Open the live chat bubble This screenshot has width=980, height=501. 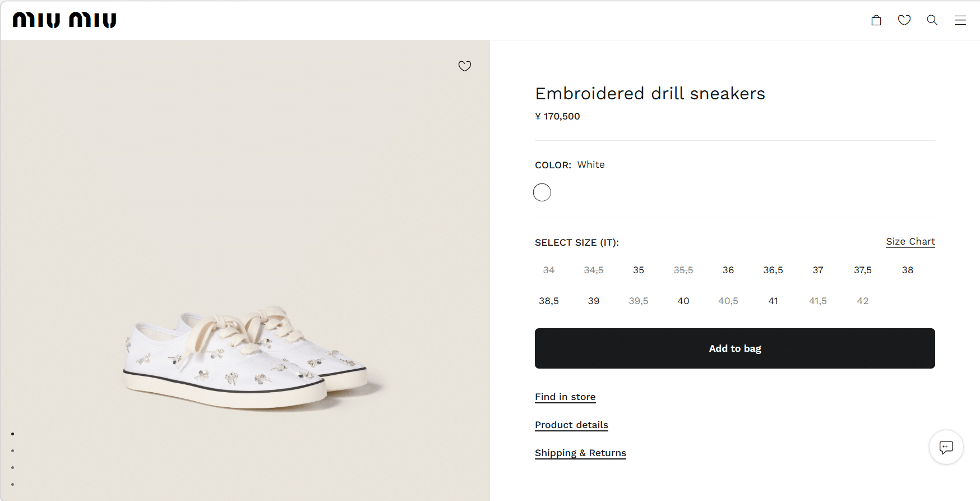946,447
